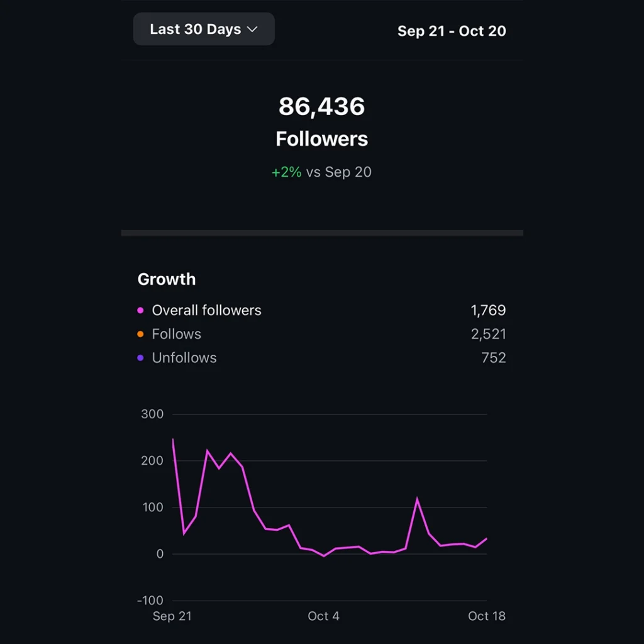
Task: Click the Sep 21 axis label
Action: 172,616
